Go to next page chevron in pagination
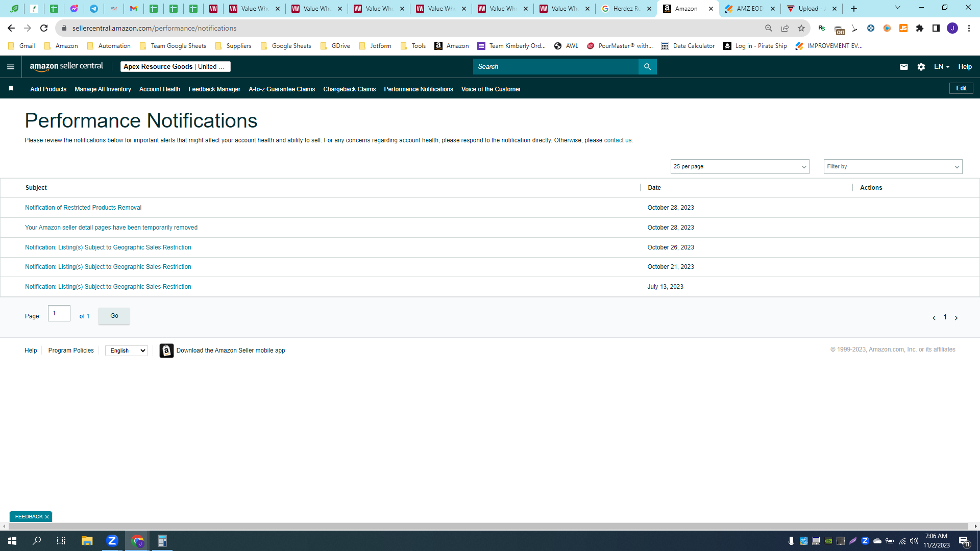The image size is (980, 551). [956, 318]
